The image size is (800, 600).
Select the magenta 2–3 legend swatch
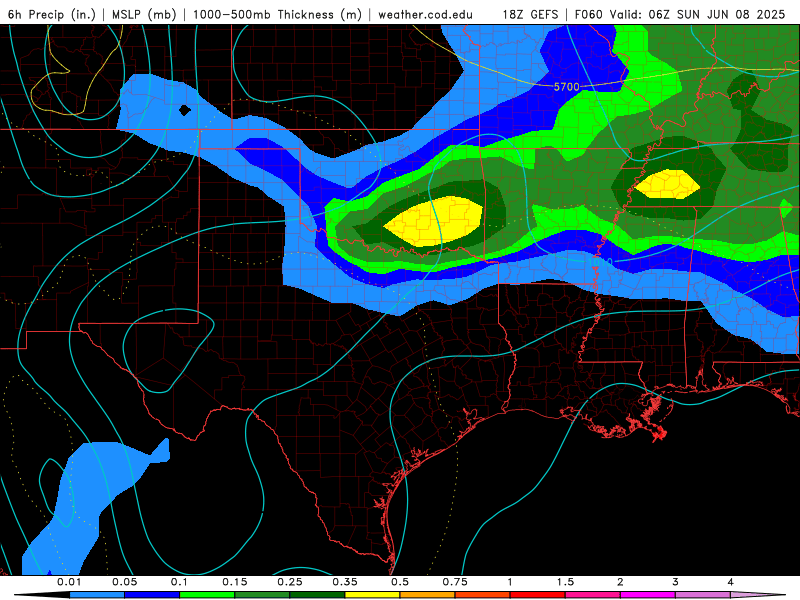648,595
